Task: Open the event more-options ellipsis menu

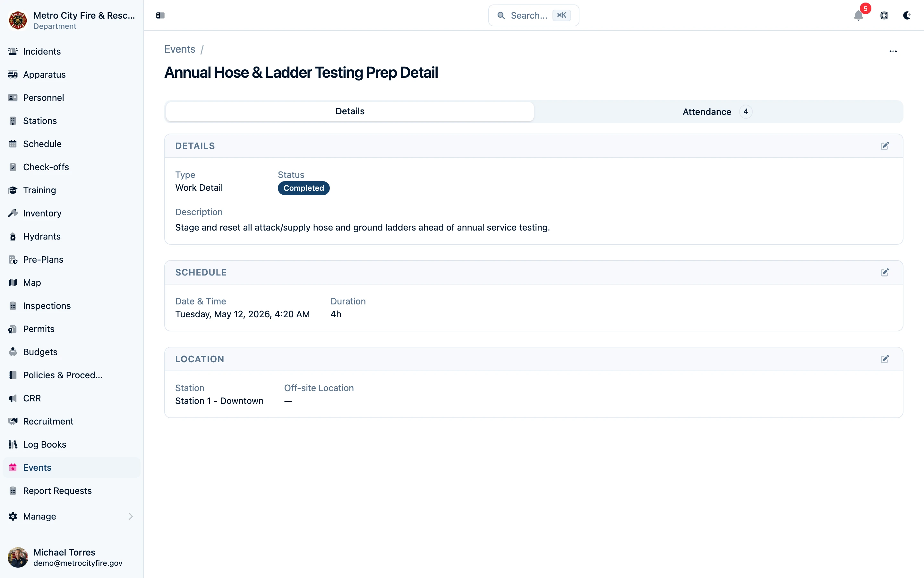Action: tap(893, 51)
